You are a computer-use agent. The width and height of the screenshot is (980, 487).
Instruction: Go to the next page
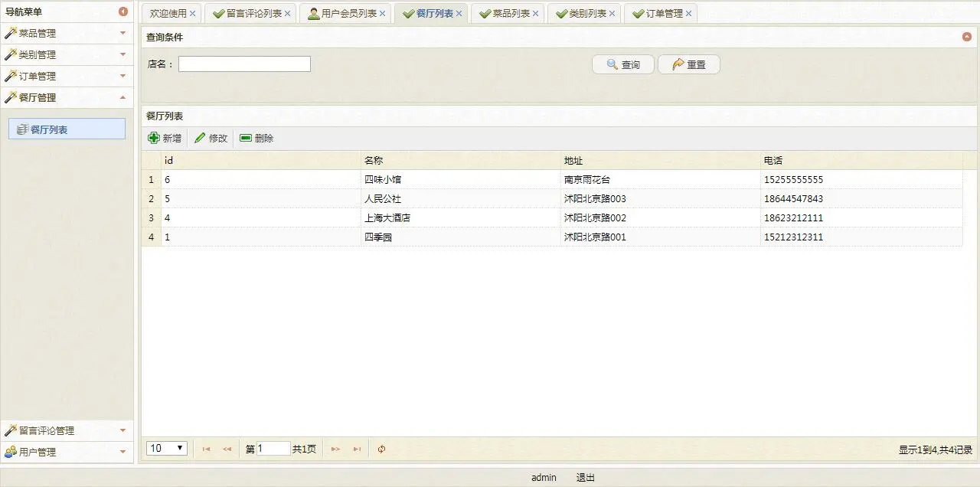point(335,449)
